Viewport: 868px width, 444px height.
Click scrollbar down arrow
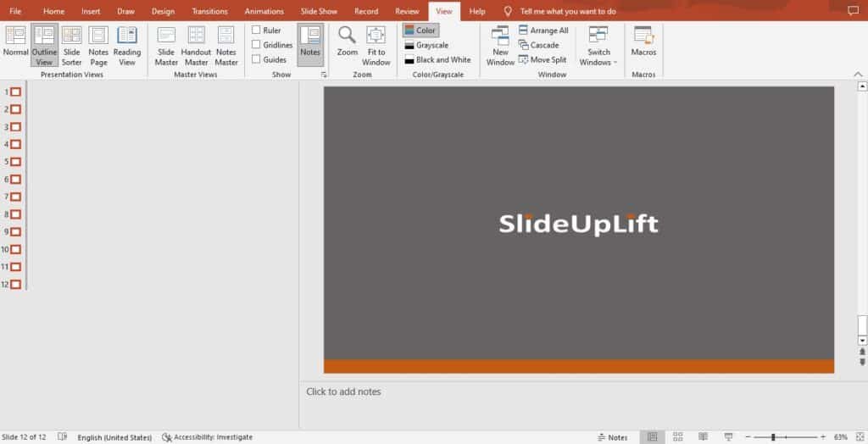pos(862,340)
